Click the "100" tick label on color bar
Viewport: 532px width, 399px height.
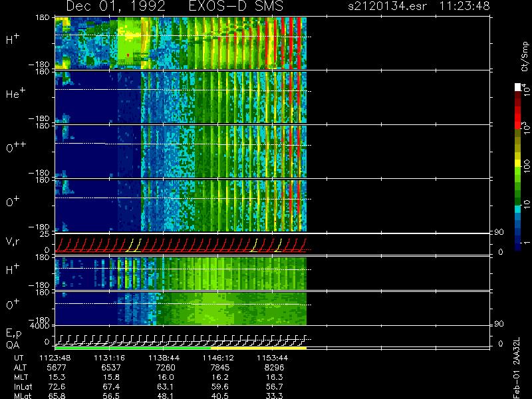(527, 167)
